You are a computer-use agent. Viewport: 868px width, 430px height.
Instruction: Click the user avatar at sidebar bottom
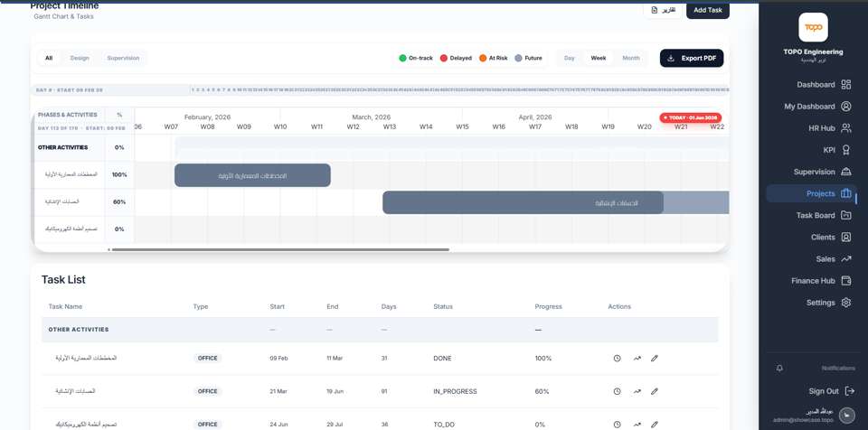coord(846,415)
